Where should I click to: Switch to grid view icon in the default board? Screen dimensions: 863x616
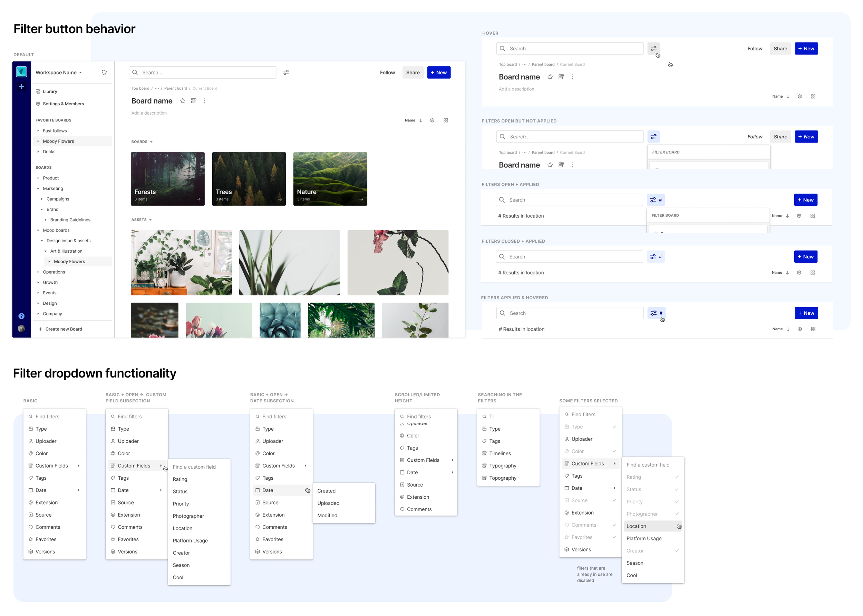(x=446, y=120)
